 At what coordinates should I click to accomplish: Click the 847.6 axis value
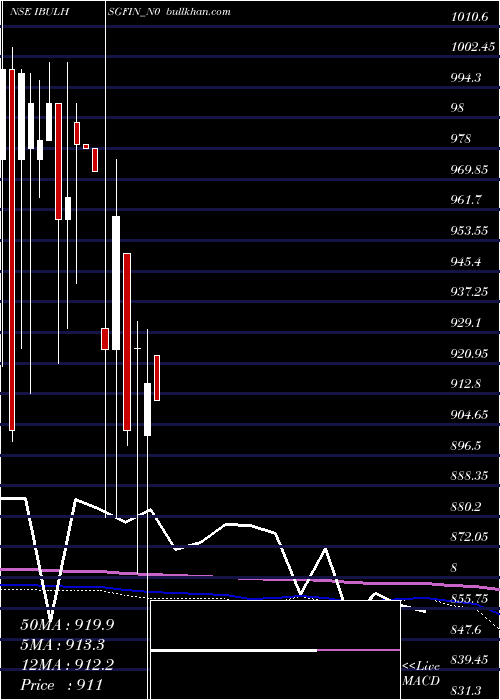click(x=466, y=629)
